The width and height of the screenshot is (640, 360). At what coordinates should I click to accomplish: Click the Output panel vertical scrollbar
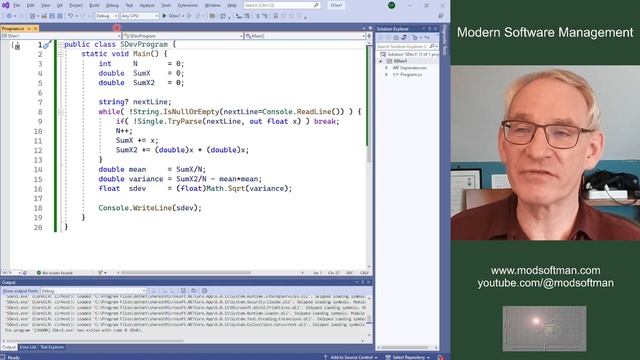[x=369, y=316]
